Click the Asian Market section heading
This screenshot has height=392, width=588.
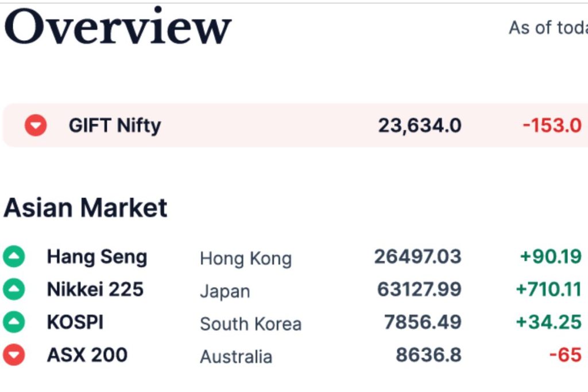pos(85,207)
